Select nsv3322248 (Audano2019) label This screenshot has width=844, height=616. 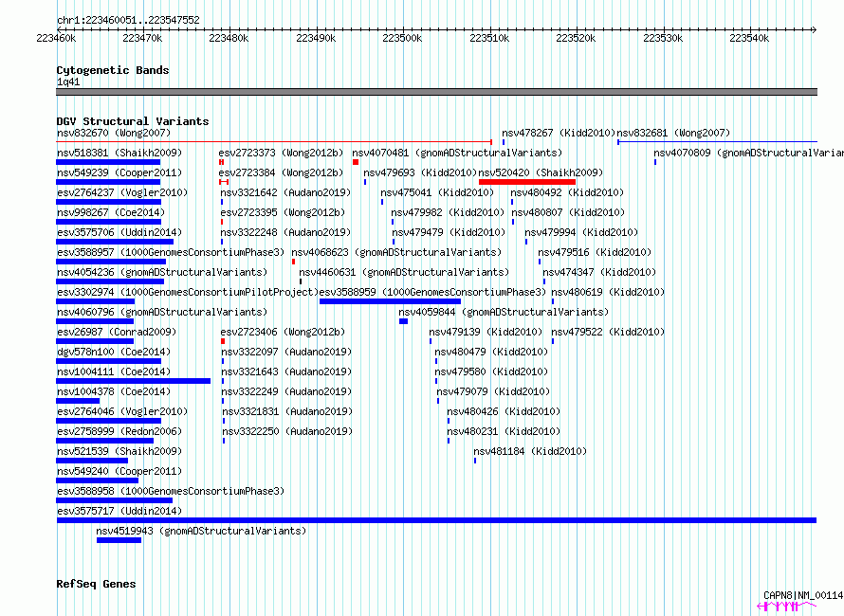[x=285, y=232]
